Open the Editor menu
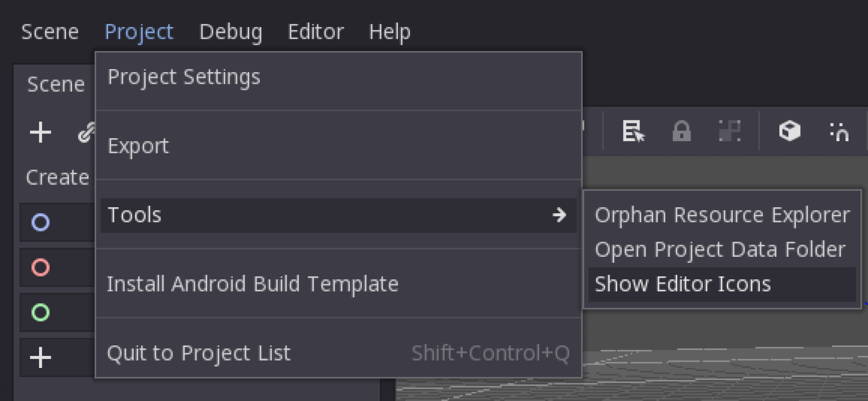This screenshot has width=868, height=401. (315, 32)
